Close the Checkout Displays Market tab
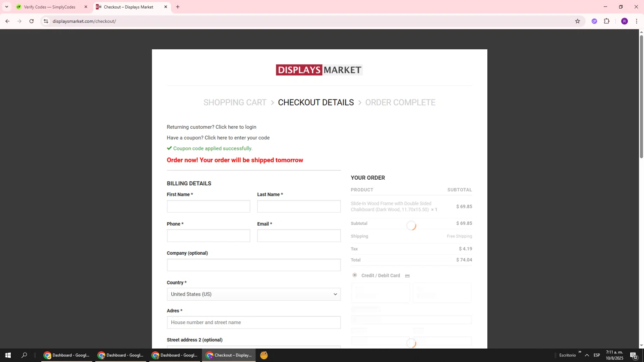644x362 pixels. [x=166, y=7]
